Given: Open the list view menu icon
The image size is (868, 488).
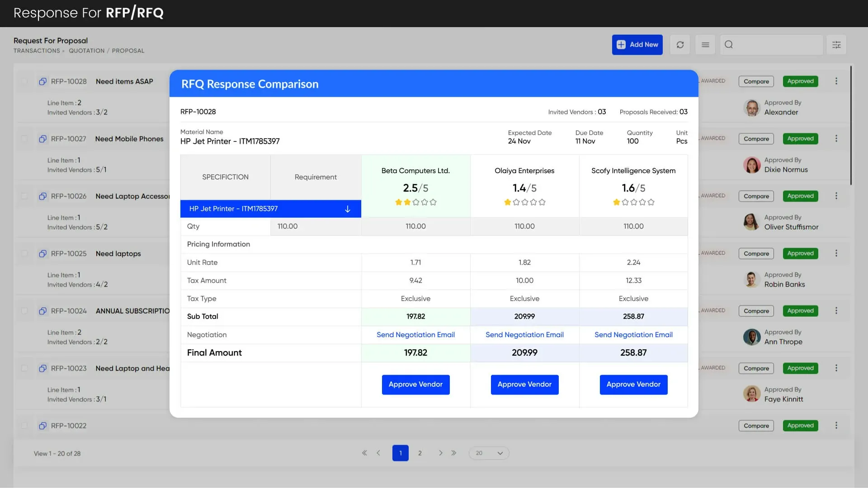Looking at the screenshot, I should (x=705, y=45).
